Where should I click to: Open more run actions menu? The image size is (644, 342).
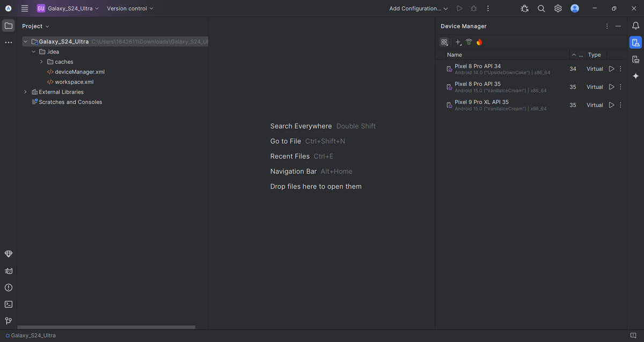tap(488, 9)
